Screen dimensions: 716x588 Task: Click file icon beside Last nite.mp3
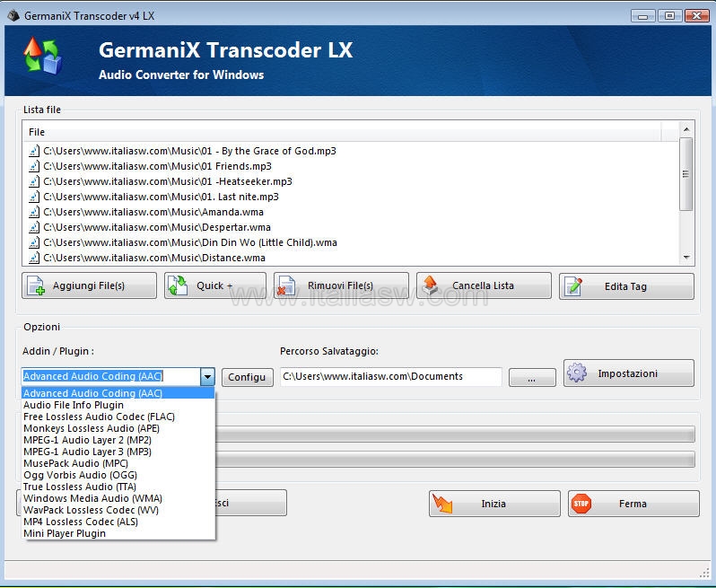coord(34,197)
